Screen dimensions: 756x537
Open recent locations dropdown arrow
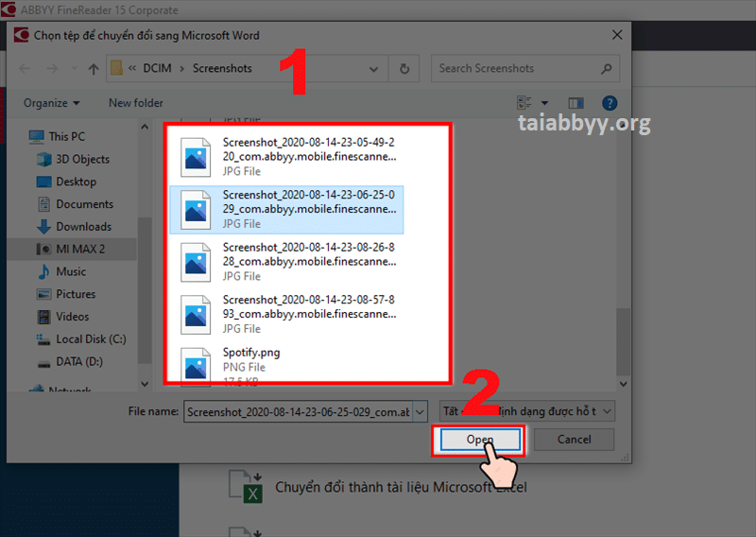click(74, 68)
